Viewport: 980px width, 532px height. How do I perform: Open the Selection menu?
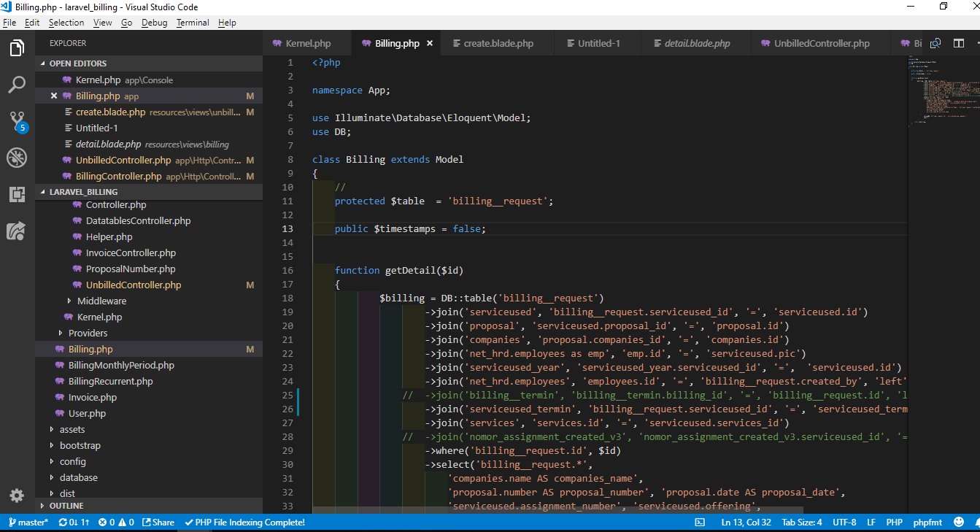point(66,23)
